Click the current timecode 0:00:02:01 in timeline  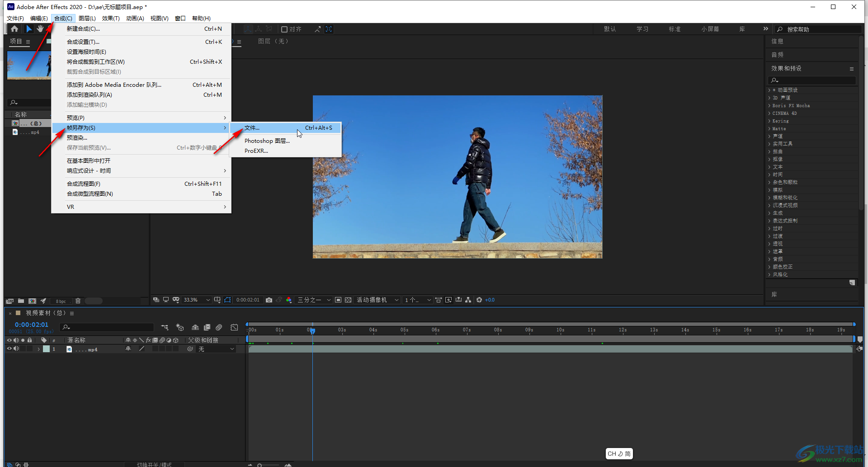31,325
